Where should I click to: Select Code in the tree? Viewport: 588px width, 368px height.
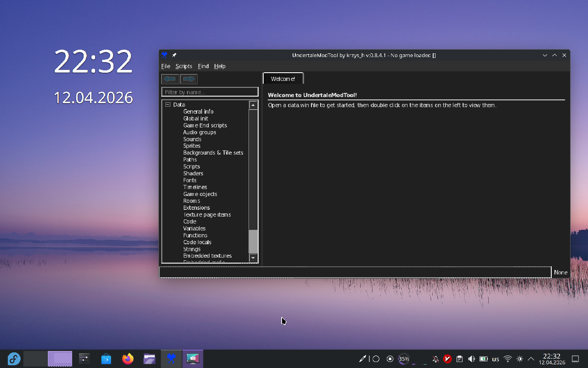point(190,222)
